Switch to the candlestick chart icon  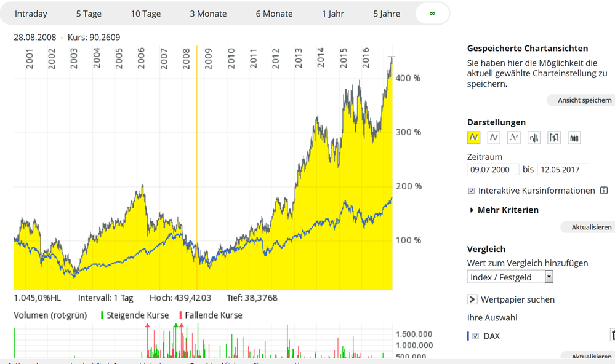tap(574, 138)
